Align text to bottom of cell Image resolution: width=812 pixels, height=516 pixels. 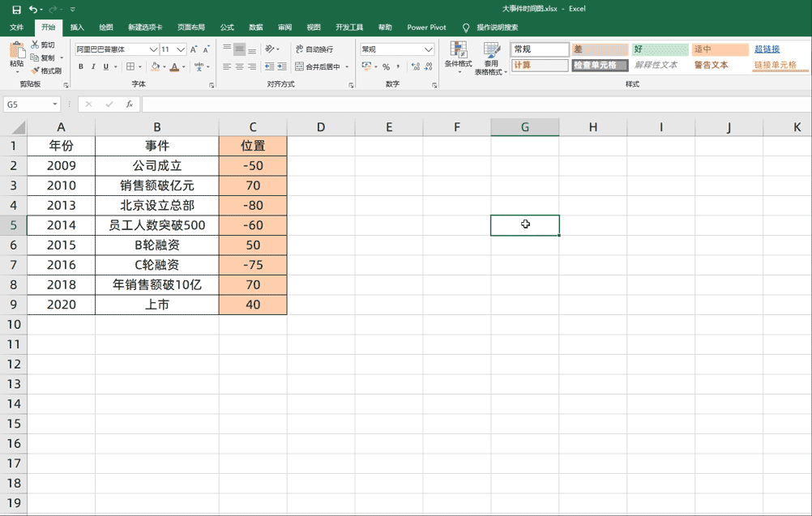click(x=252, y=49)
